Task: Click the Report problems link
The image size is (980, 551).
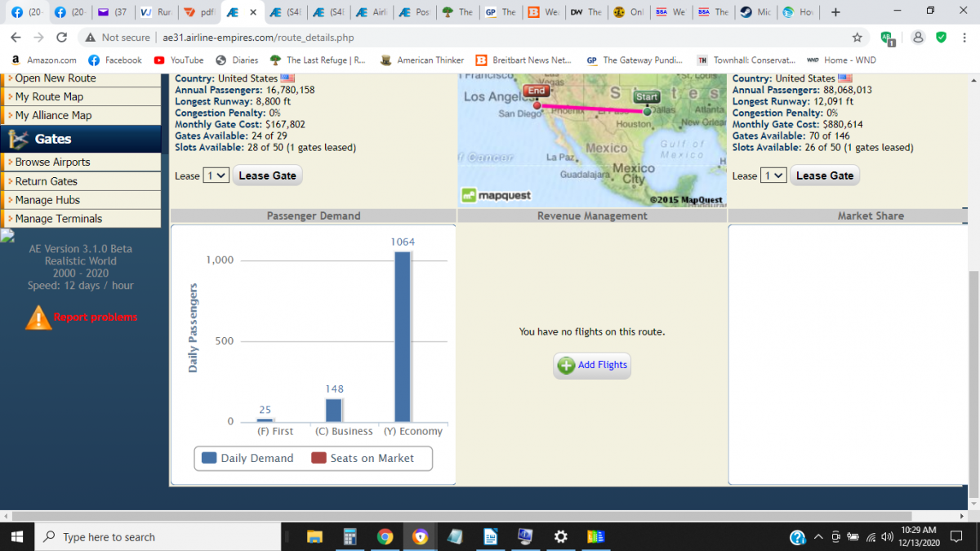Action: point(96,318)
